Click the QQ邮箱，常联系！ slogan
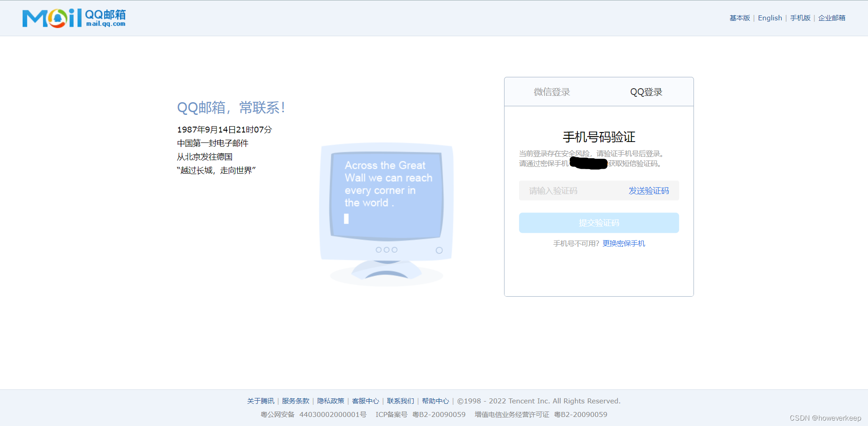868x426 pixels. tap(231, 108)
